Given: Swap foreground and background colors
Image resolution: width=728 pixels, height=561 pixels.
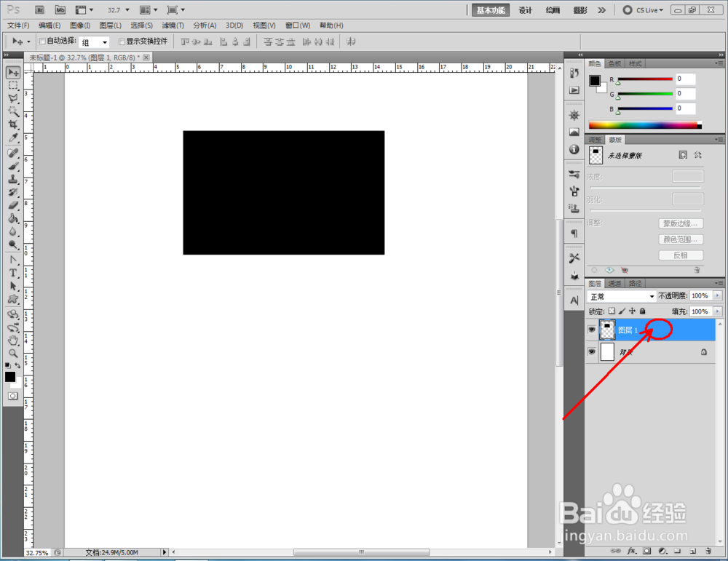Looking at the screenshot, I should click(17, 366).
